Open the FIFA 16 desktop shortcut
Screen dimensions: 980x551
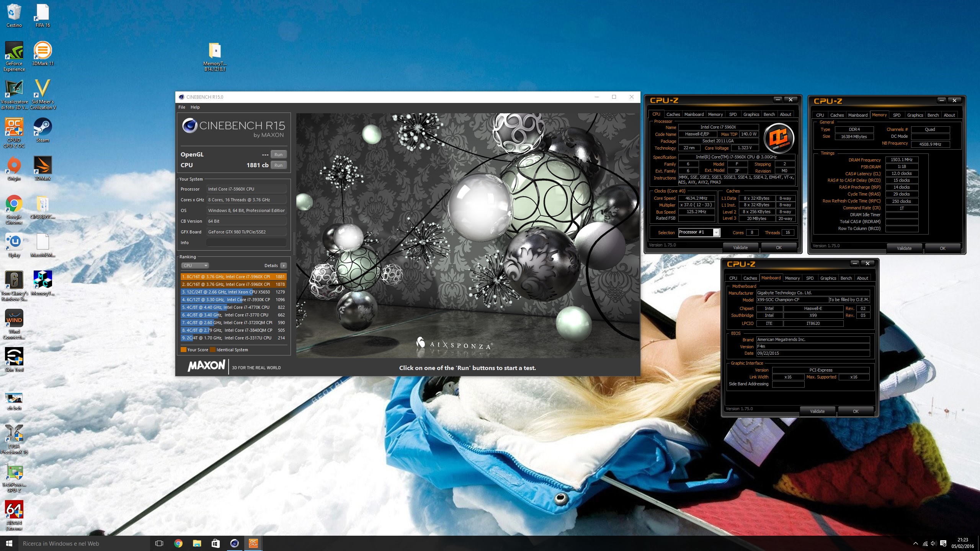42,15
